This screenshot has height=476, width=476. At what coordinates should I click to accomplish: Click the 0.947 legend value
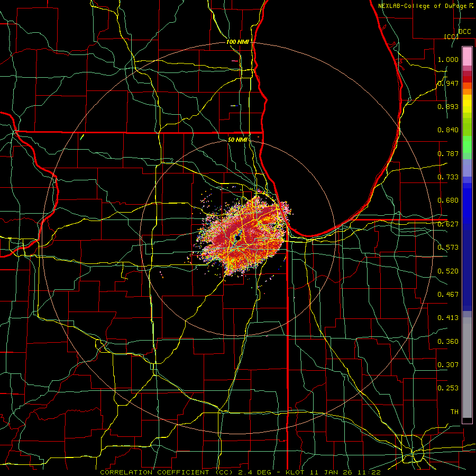coord(448,83)
